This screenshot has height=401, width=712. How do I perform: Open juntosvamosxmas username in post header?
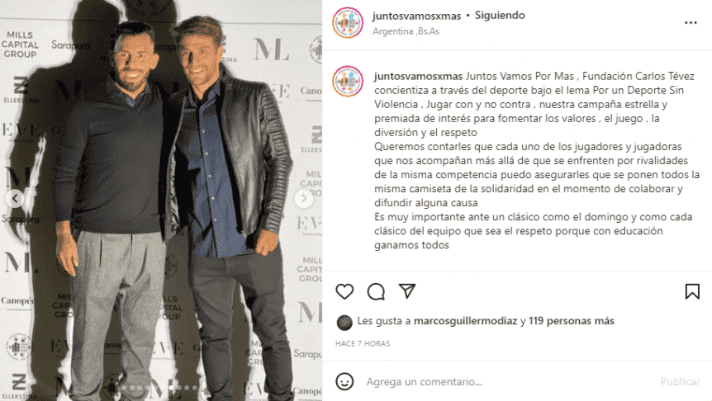(416, 16)
